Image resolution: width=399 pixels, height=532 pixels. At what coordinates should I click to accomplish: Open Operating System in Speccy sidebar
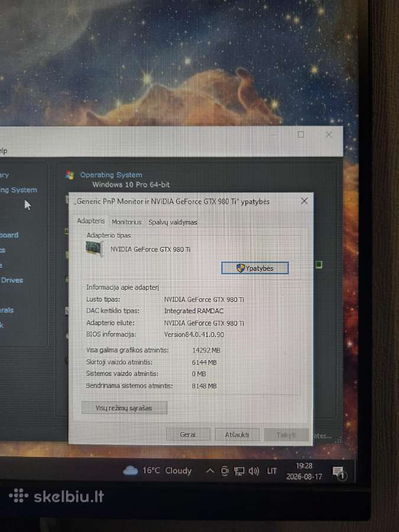pos(18,190)
